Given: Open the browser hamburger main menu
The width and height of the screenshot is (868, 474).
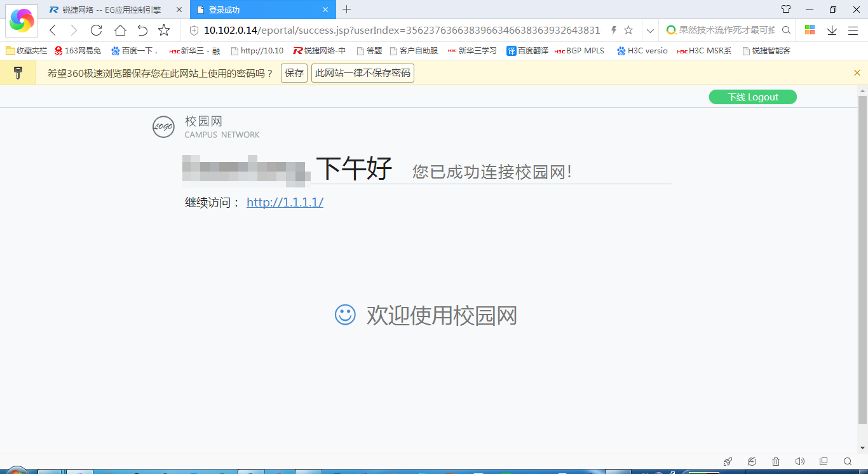Looking at the screenshot, I should 853,30.
